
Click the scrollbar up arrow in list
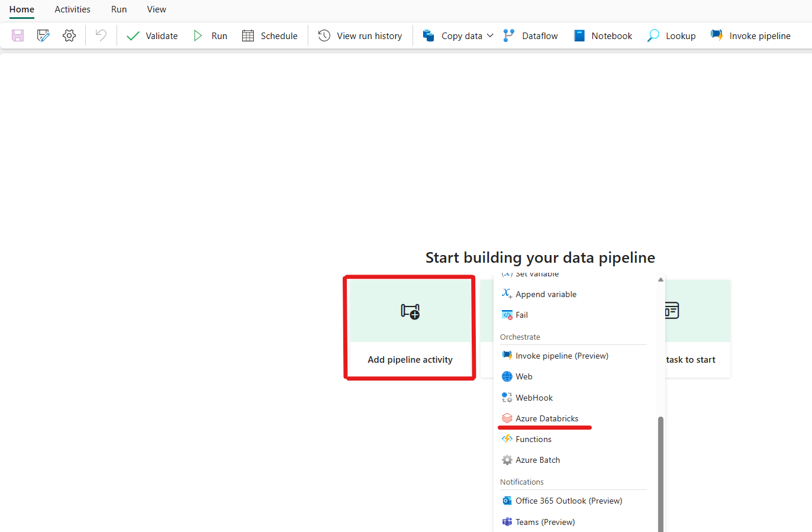click(661, 279)
